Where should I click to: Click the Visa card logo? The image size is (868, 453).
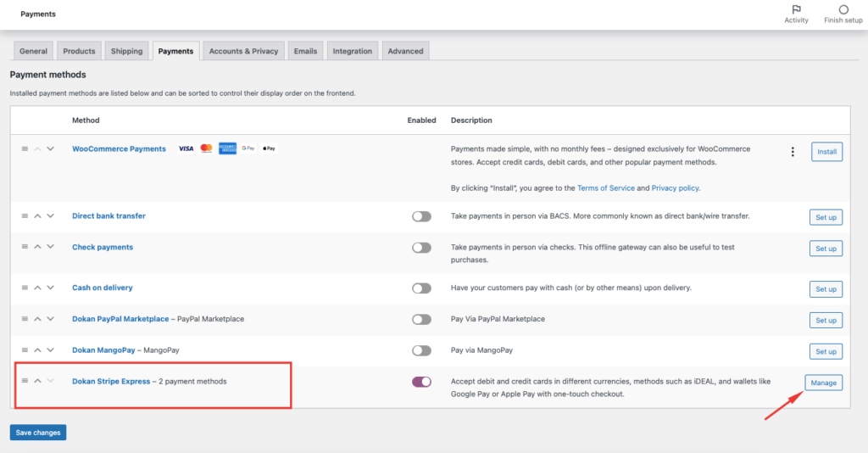pyautogui.click(x=186, y=148)
